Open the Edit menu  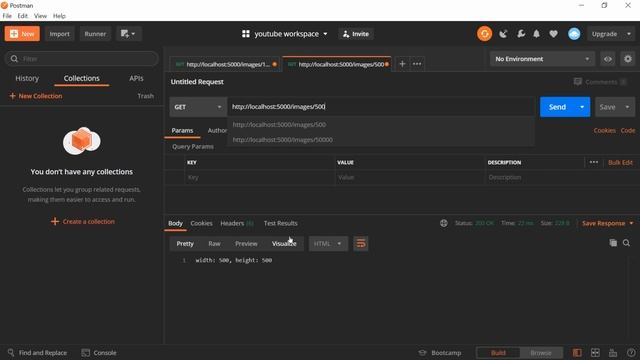(x=22, y=16)
